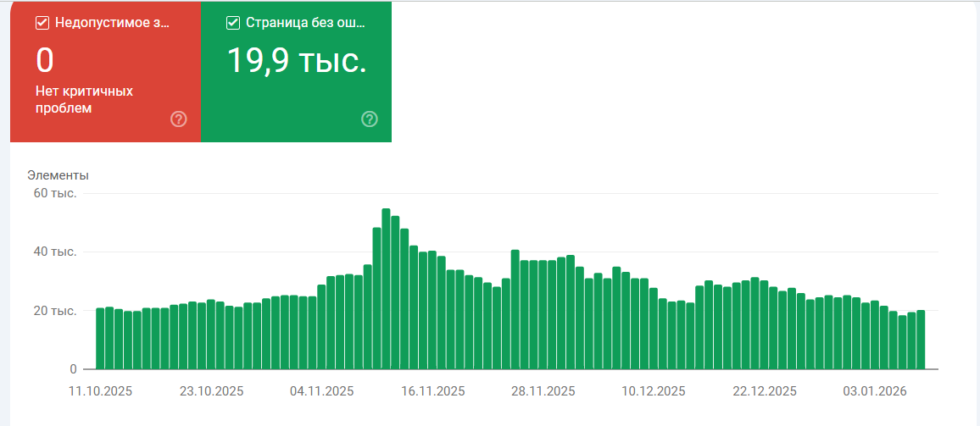
Task: Select the green 19,9 тыс. card
Action: [x=296, y=71]
